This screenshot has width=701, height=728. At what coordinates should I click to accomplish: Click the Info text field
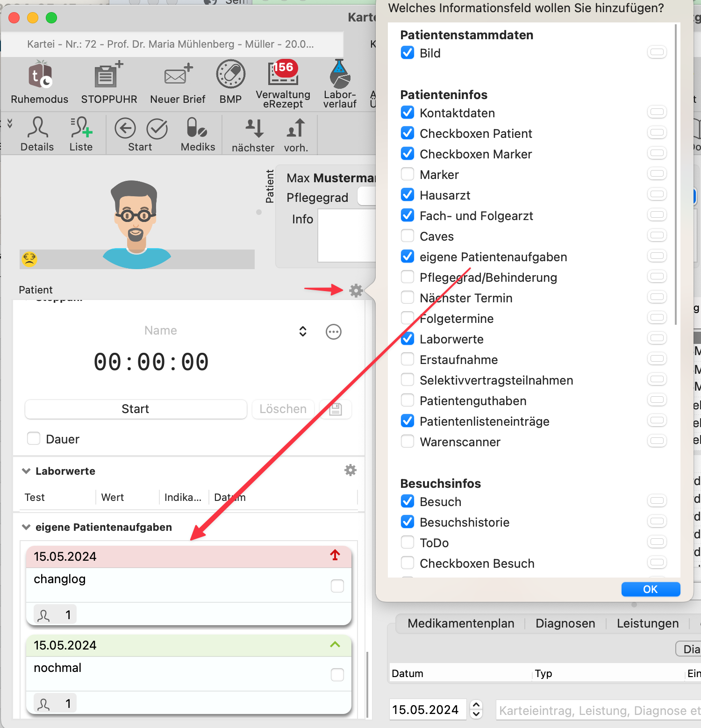click(x=347, y=236)
